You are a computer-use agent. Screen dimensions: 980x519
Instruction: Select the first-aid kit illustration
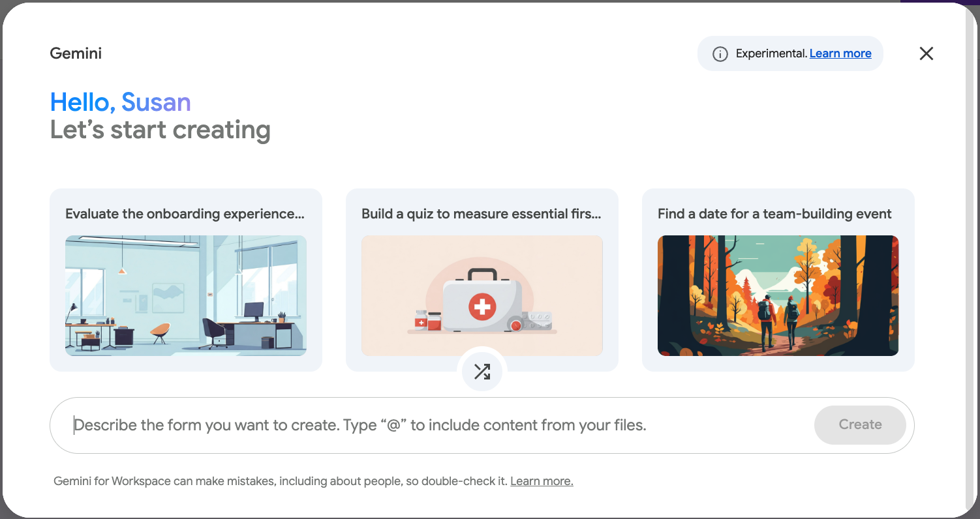[x=482, y=295]
